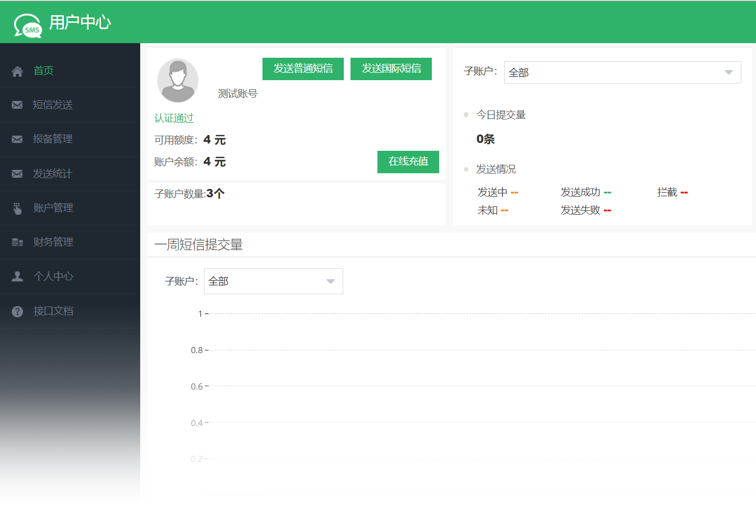The height and width of the screenshot is (532, 756).
Task: Select 发送统计 in the sidebar
Action: [53, 174]
